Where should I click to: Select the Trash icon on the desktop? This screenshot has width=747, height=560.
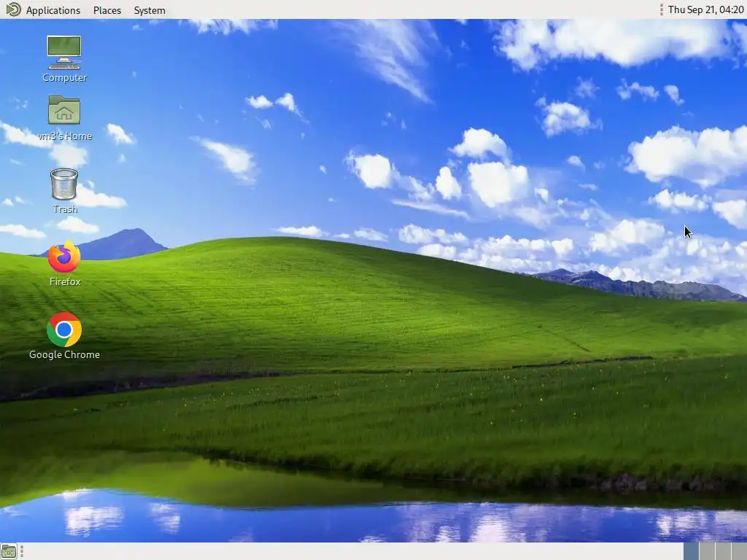click(64, 191)
